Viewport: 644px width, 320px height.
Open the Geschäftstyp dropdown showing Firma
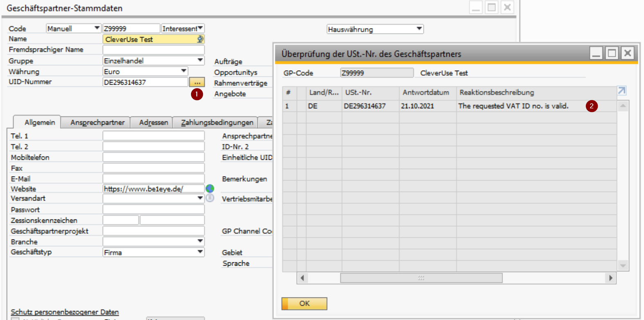pyautogui.click(x=200, y=252)
